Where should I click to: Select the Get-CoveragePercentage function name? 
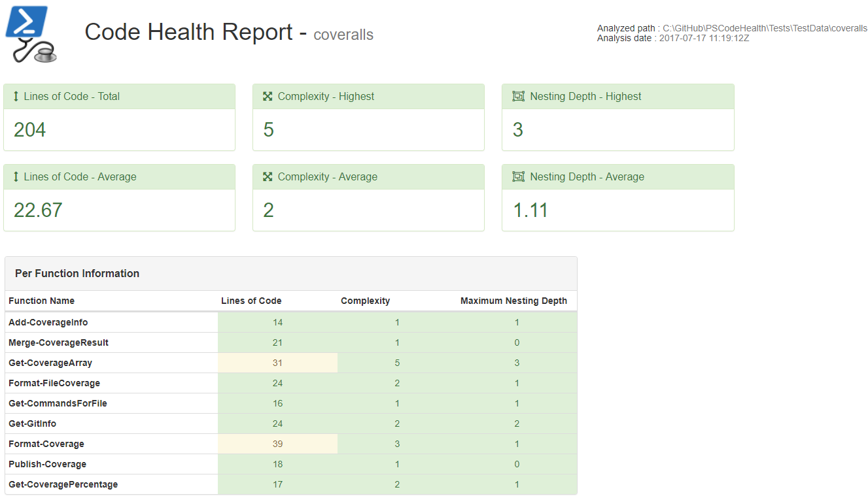click(x=63, y=484)
